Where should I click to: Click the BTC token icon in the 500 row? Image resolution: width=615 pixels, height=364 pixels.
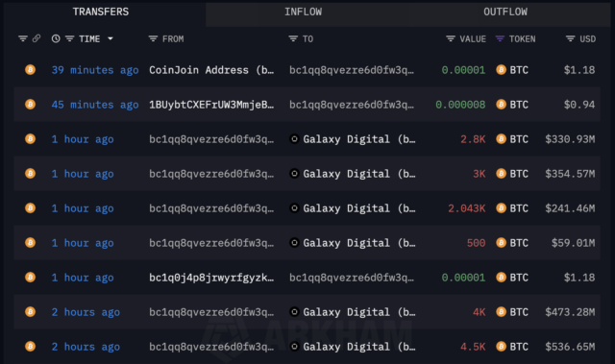click(501, 243)
